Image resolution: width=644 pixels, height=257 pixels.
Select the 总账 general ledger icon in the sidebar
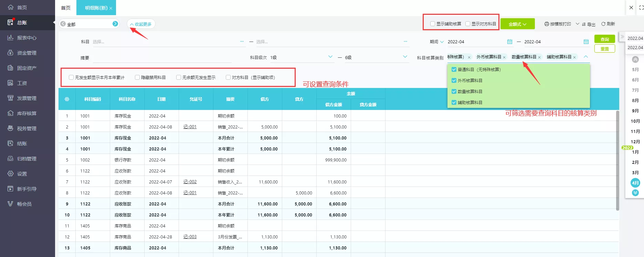coord(10,22)
